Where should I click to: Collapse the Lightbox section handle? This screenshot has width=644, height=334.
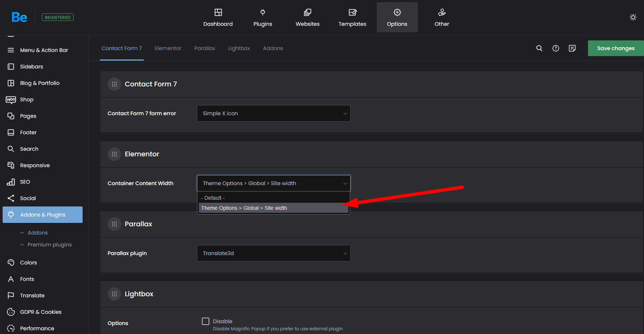[114, 294]
